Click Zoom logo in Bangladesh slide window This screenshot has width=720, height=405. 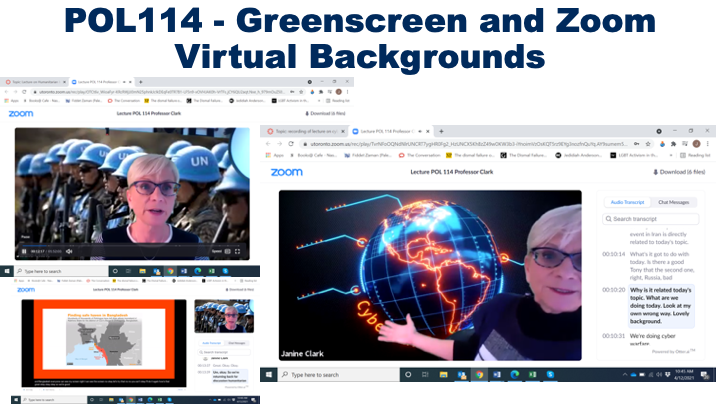(x=26, y=290)
